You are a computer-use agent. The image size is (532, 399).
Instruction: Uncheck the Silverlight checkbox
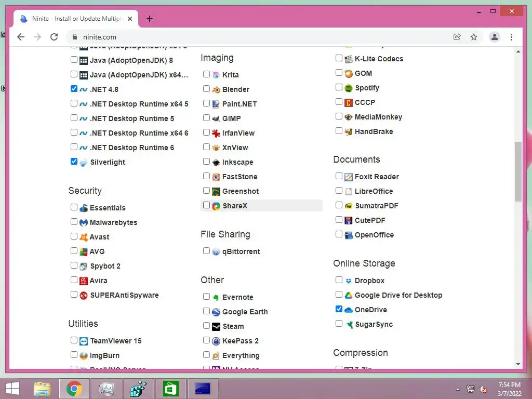[x=74, y=162]
